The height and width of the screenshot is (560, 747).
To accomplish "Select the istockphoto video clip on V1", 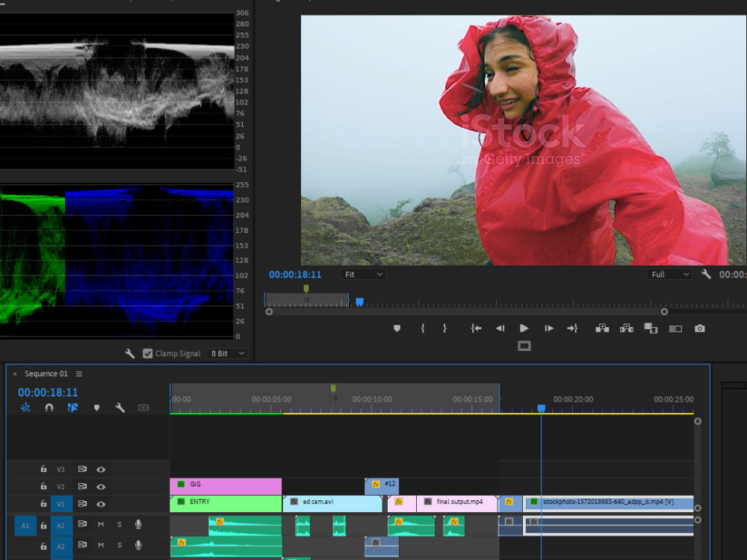I will (608, 504).
